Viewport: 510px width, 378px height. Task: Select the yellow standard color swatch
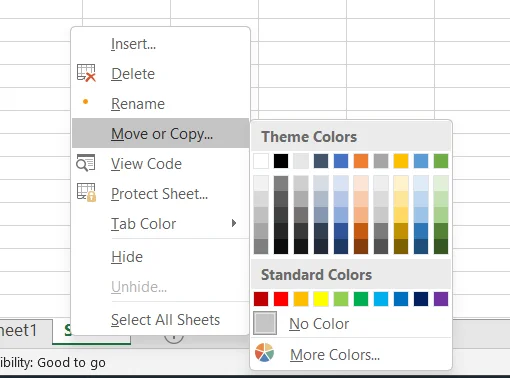coord(321,299)
